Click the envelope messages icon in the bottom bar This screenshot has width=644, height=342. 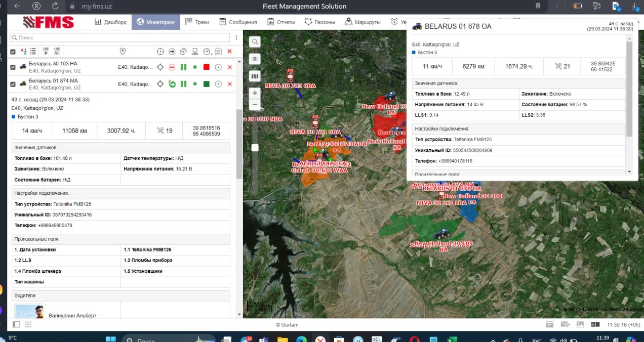coord(566,324)
